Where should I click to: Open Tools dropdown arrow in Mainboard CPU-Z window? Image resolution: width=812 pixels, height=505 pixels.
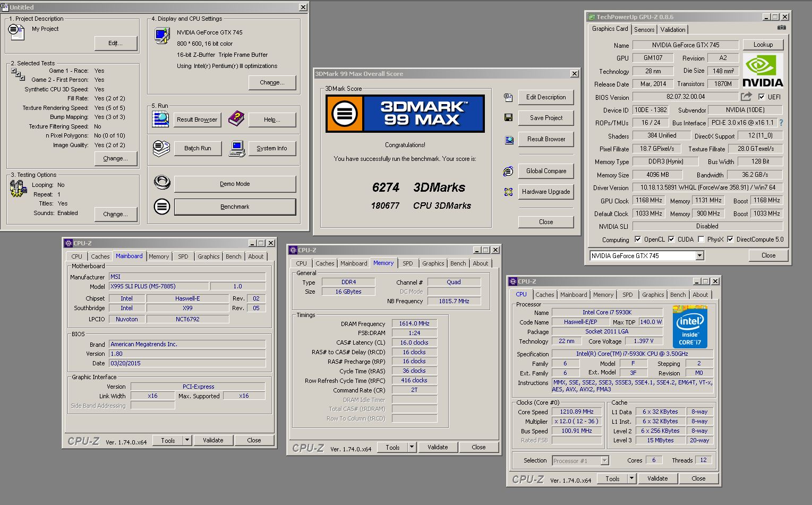click(187, 440)
